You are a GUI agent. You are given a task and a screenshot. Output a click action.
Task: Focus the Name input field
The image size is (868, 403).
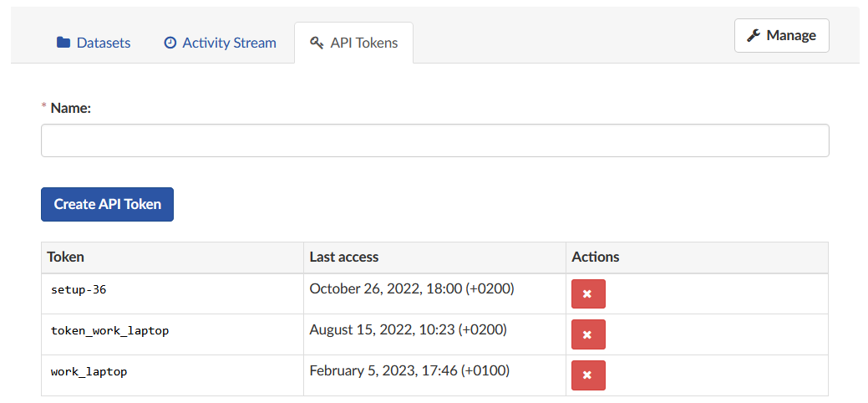435,140
